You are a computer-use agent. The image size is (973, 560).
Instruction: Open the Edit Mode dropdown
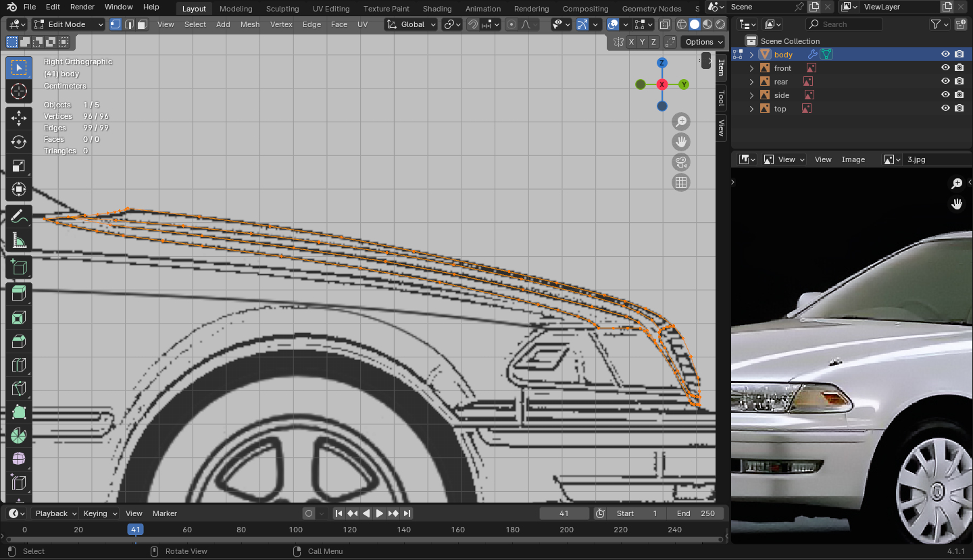tap(68, 24)
